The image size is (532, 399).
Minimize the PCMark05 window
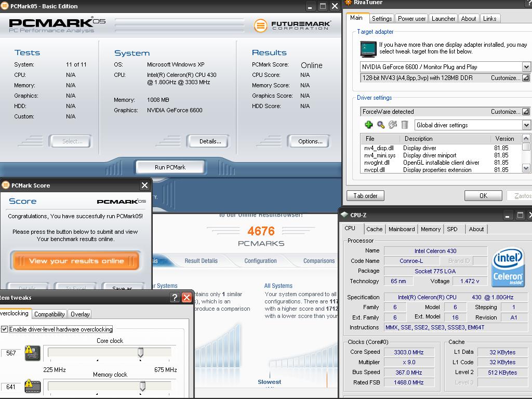point(311,6)
